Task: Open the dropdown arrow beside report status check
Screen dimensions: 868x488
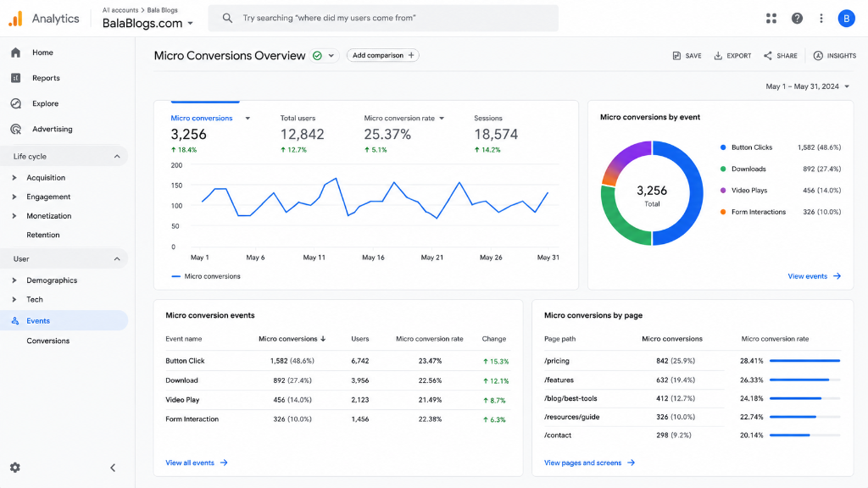Action: coord(331,55)
